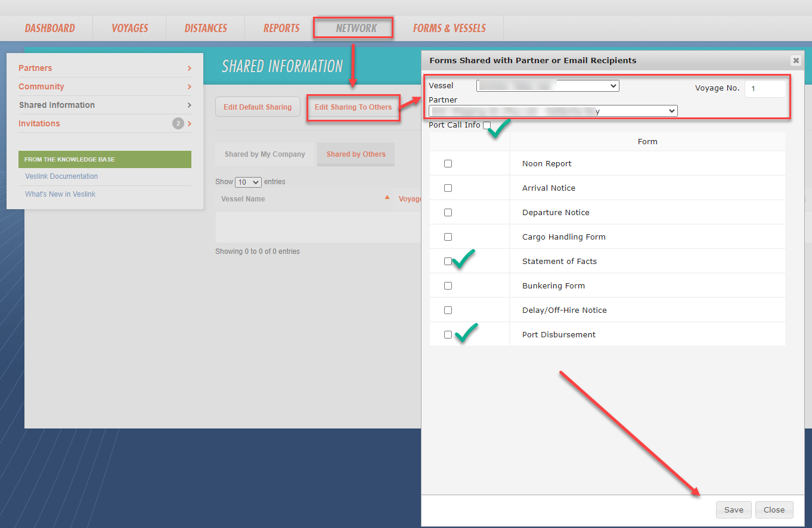Image resolution: width=812 pixels, height=528 pixels.
Task: Enable the Port Call Info checkbox
Action: tap(486, 125)
